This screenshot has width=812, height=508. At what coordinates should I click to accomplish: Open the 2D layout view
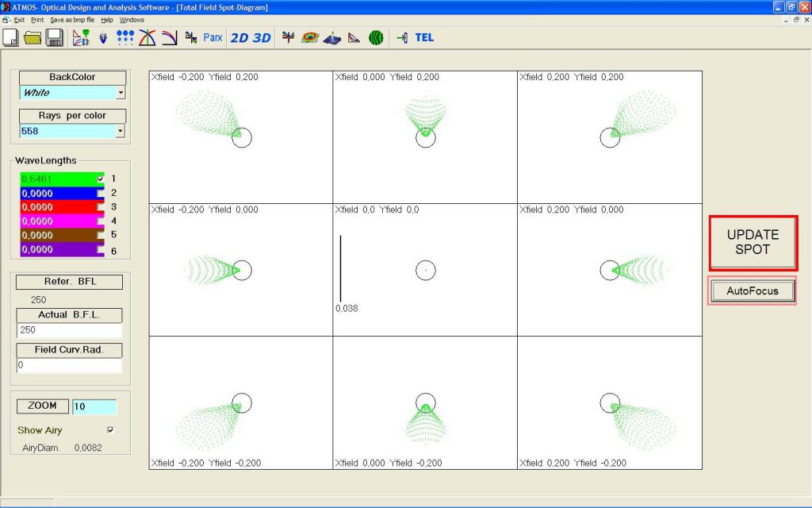[x=239, y=37]
